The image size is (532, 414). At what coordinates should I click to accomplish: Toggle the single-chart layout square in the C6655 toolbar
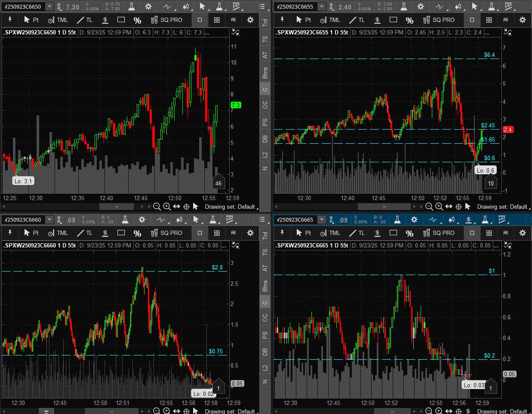click(472, 20)
